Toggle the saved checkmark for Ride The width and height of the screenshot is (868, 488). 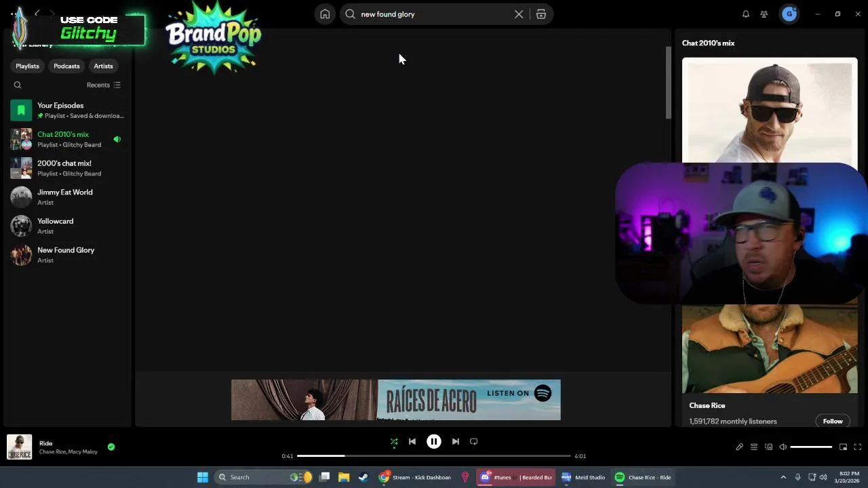tap(111, 447)
